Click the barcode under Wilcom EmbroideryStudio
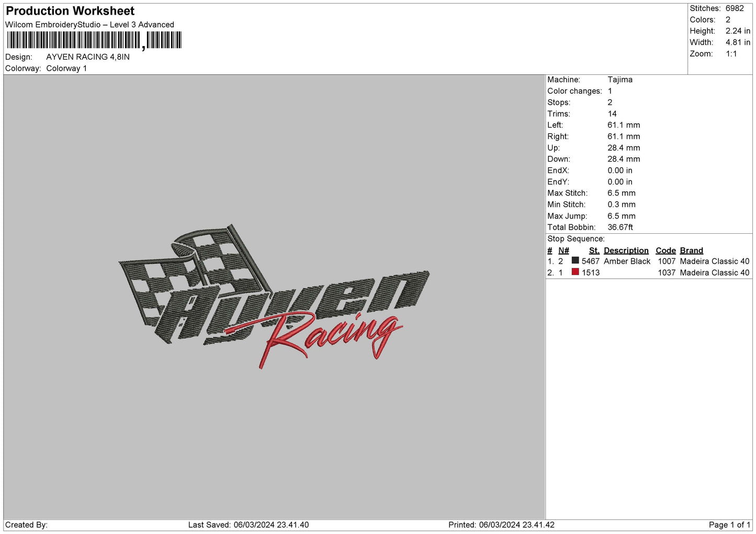The image size is (756, 534). [x=94, y=40]
